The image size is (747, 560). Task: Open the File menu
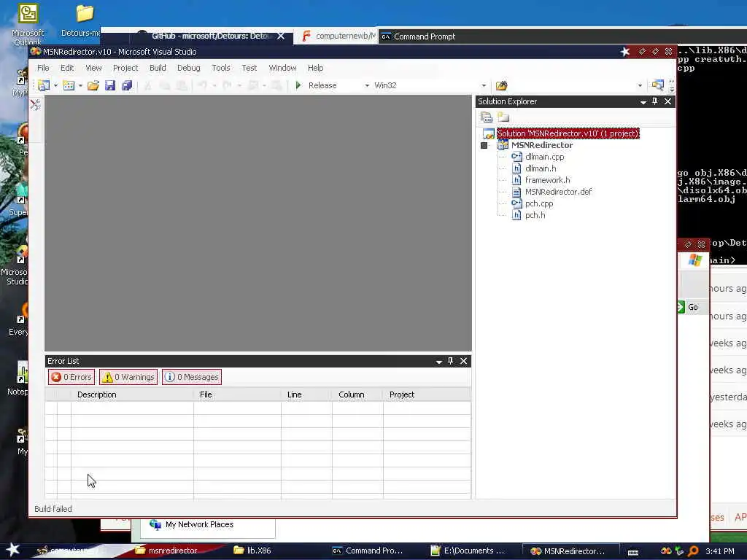pos(43,68)
